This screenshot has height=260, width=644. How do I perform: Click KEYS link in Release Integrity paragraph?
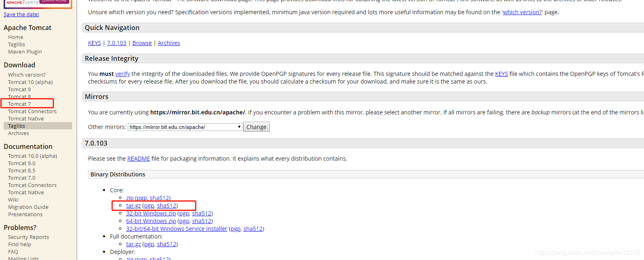tap(502, 74)
